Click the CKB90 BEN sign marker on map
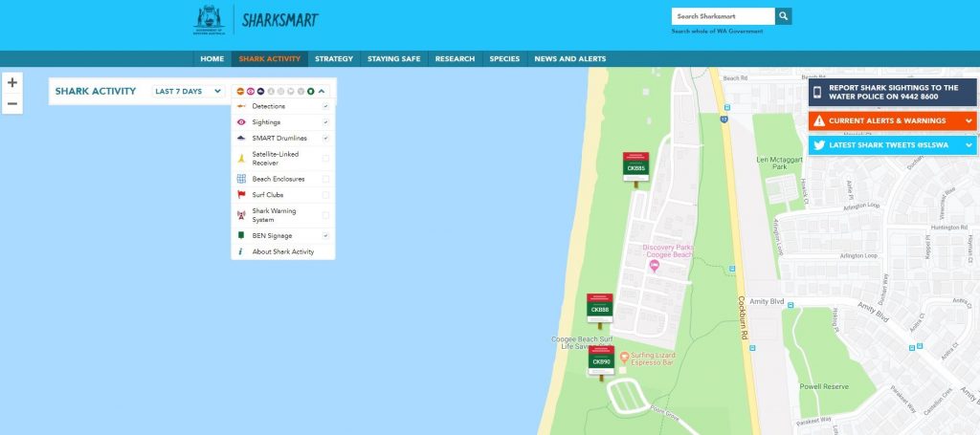Image resolution: width=980 pixels, height=435 pixels. click(601, 362)
